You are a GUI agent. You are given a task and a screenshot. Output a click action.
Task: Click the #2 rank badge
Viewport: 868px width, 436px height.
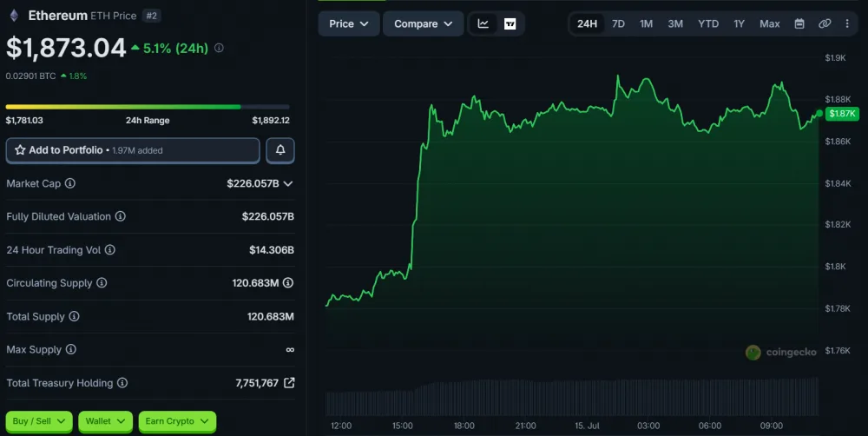152,16
